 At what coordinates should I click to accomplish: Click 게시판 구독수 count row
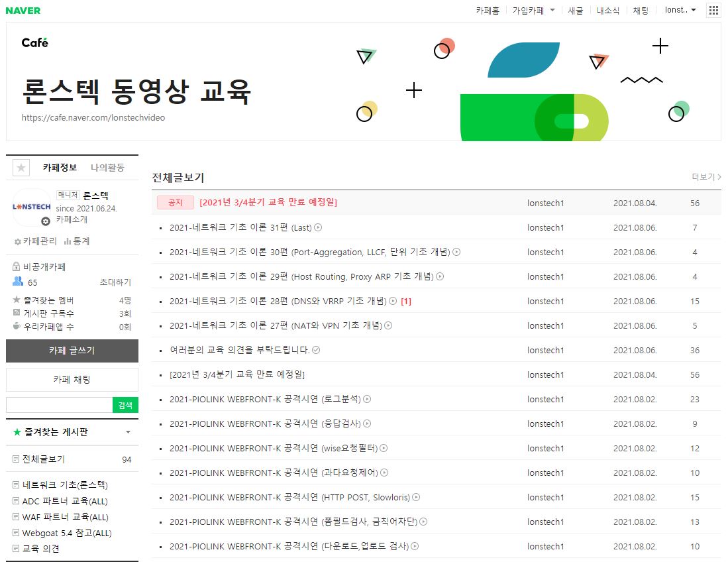coord(72,313)
